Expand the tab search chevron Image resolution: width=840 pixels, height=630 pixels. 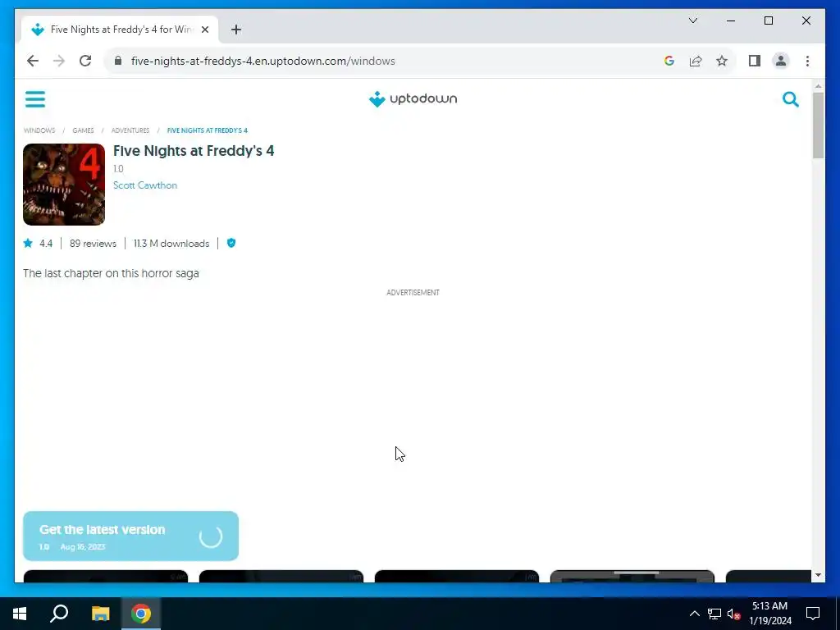click(692, 21)
